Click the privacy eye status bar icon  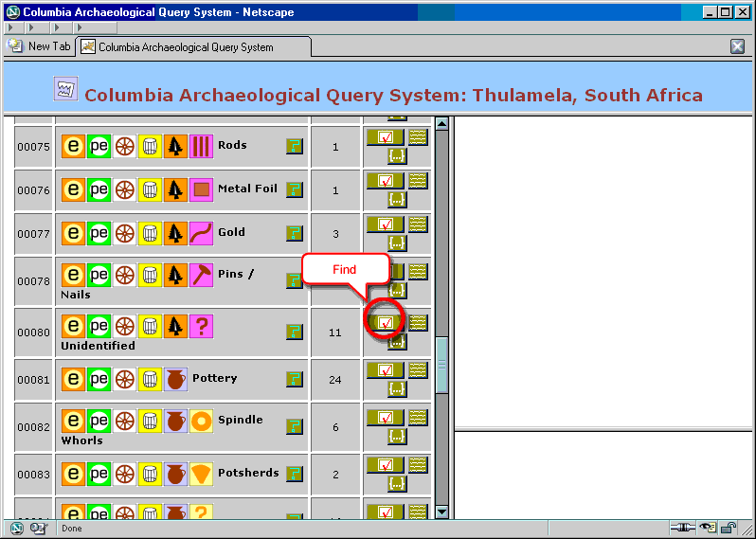708,529
